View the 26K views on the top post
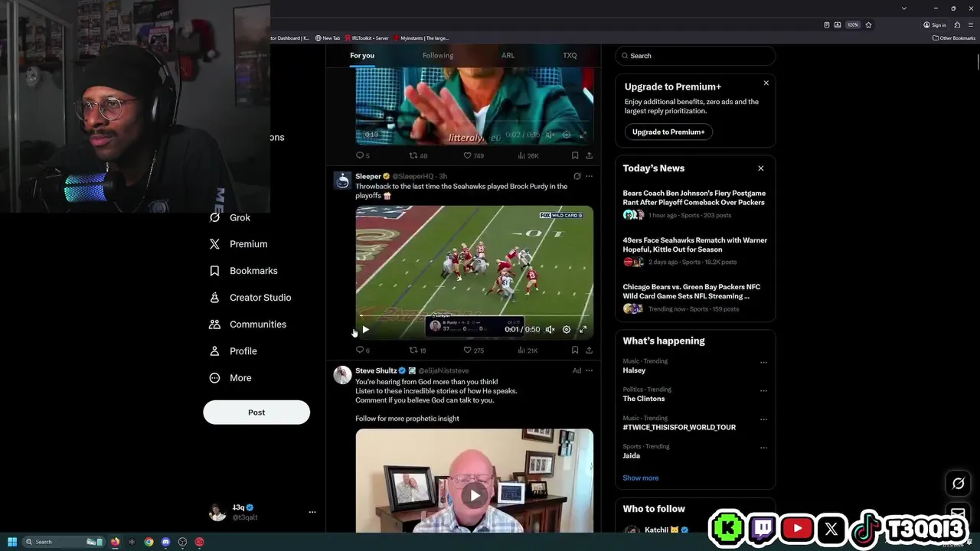This screenshot has width=980, height=551. tap(528, 155)
